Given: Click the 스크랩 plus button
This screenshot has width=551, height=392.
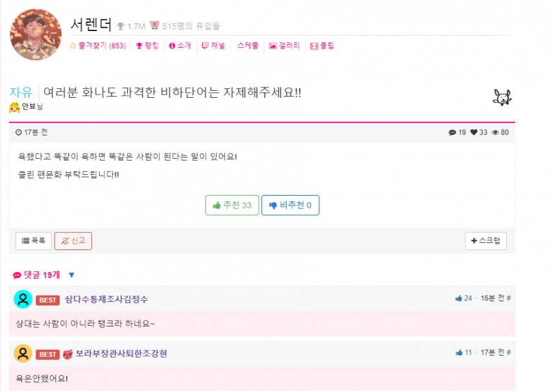Looking at the screenshot, I should click(x=486, y=240).
